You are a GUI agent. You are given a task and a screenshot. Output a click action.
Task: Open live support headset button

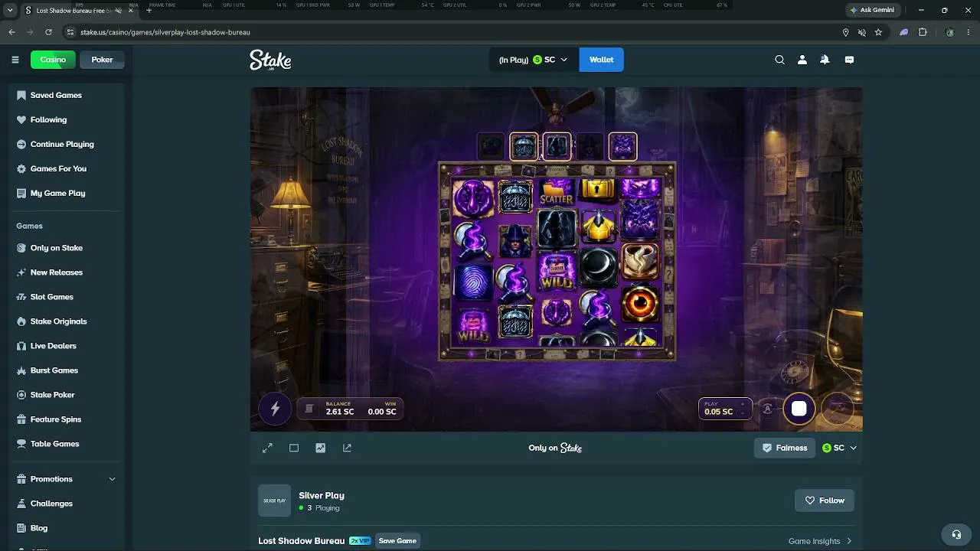coord(956,534)
